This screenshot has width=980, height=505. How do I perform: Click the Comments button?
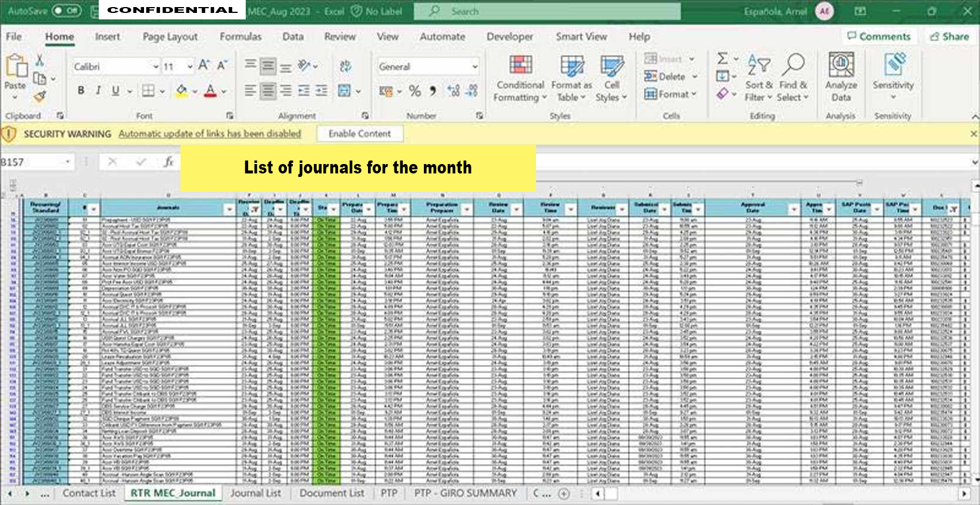coord(879,36)
